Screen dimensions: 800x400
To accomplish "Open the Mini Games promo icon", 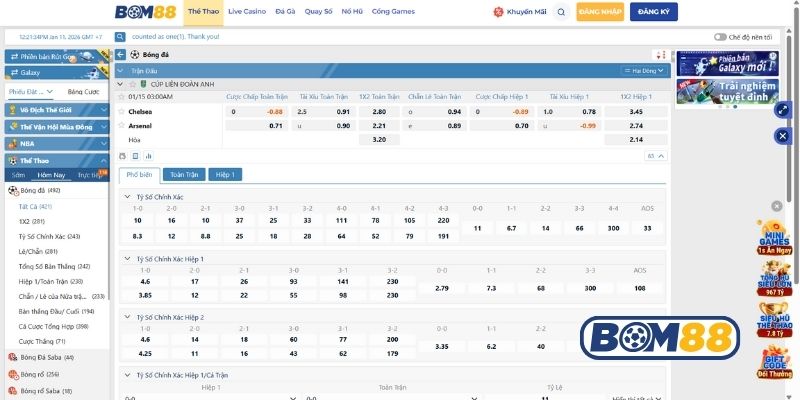I will click(774, 237).
